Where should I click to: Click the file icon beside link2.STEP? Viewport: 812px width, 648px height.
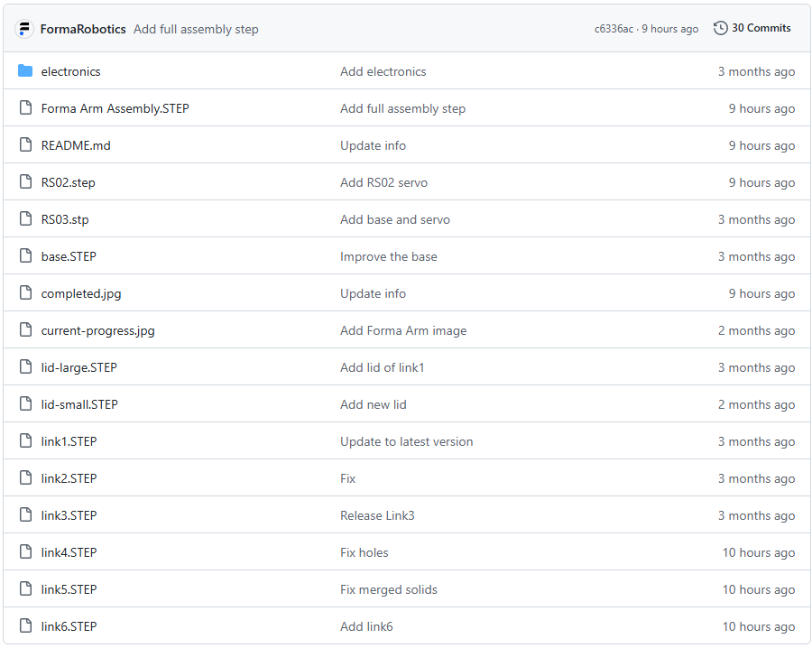tap(25, 478)
